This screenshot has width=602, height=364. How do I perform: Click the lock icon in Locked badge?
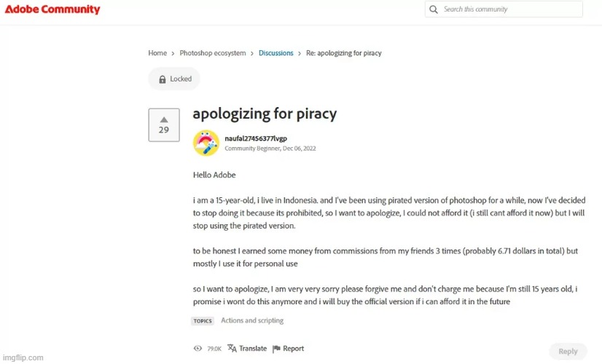(163, 79)
